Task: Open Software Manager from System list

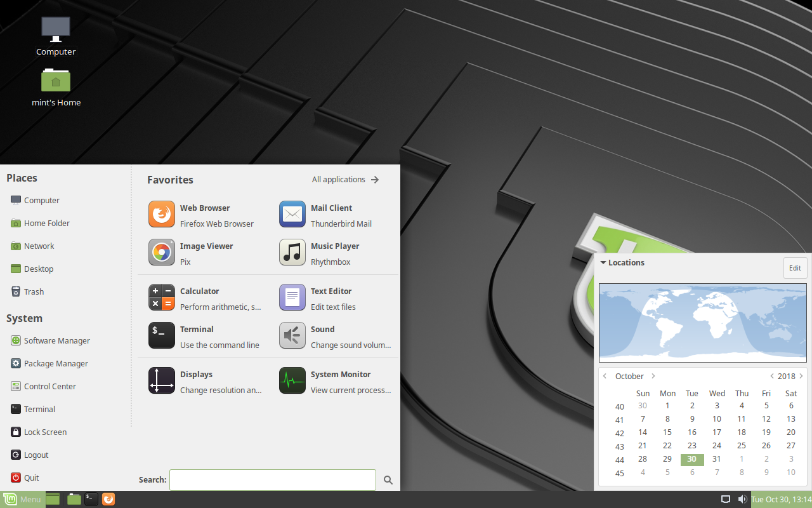Action: pos(56,341)
